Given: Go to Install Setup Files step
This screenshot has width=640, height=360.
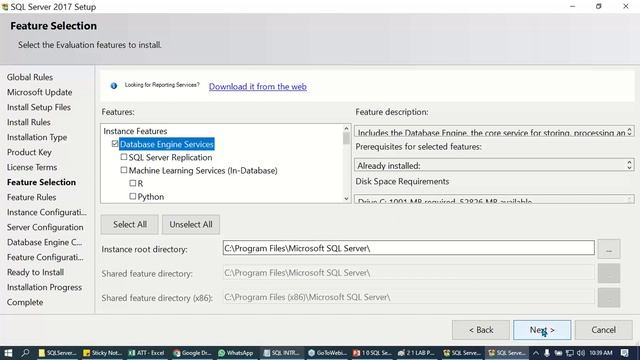Looking at the screenshot, I should [x=39, y=107].
